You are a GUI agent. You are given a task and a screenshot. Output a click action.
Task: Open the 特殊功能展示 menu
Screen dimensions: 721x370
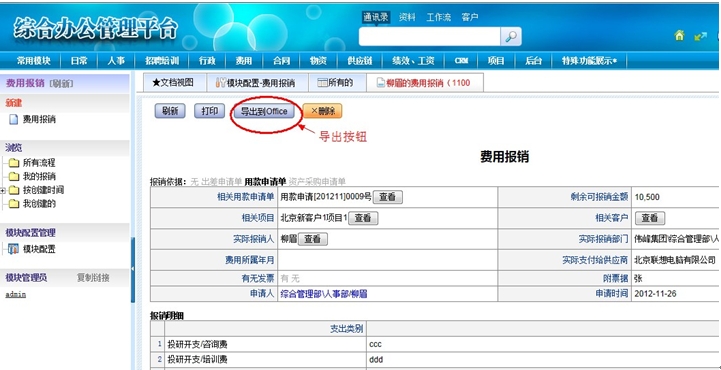pos(589,61)
